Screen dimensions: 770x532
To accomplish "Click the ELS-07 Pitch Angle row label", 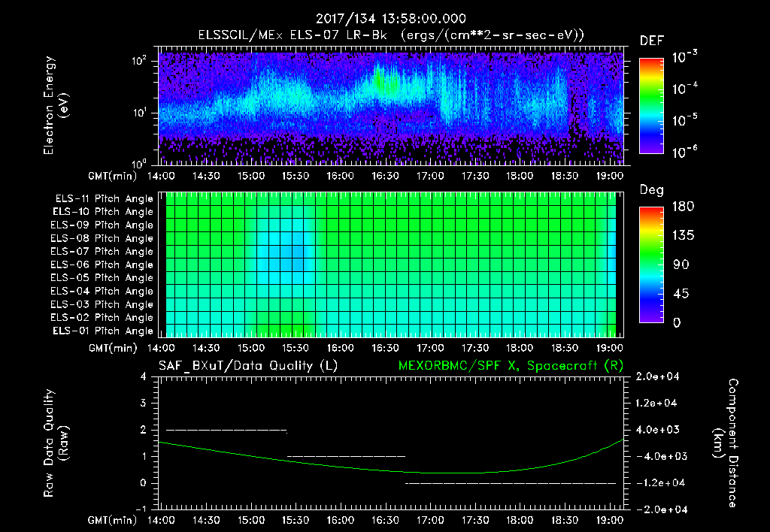I will [x=102, y=251].
